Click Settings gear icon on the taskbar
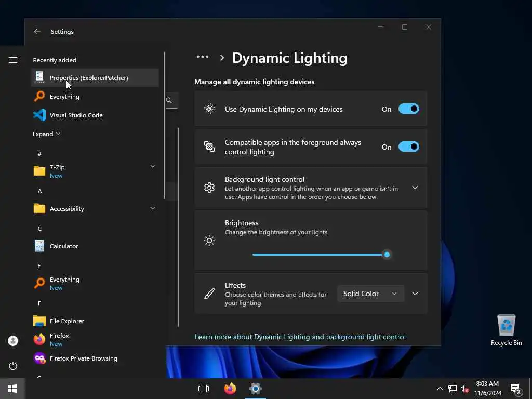This screenshot has height=399, width=532. click(x=256, y=389)
